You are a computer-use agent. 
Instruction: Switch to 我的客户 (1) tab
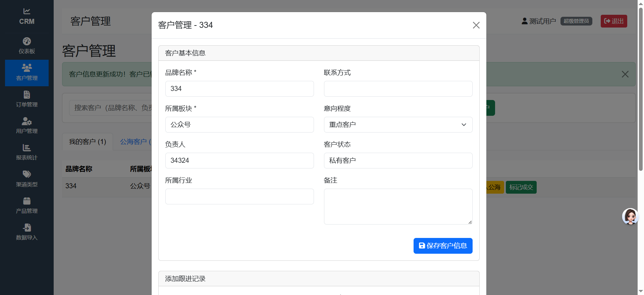(x=88, y=142)
